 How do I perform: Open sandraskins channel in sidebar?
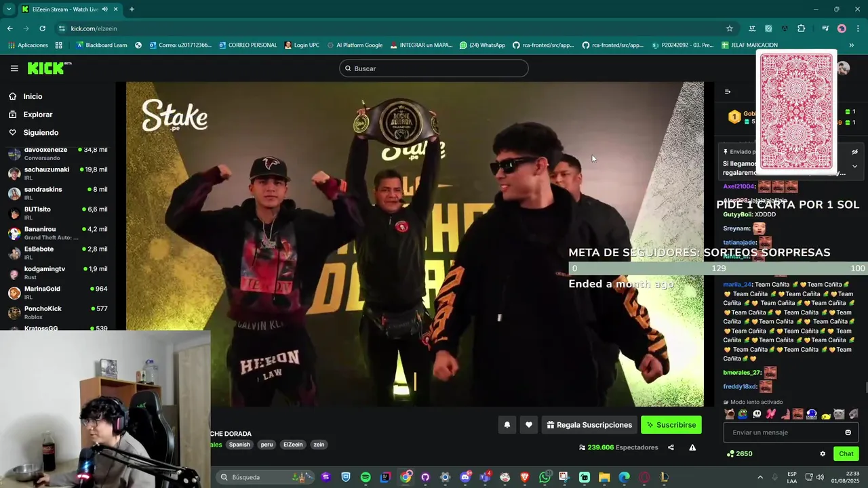tap(58, 192)
